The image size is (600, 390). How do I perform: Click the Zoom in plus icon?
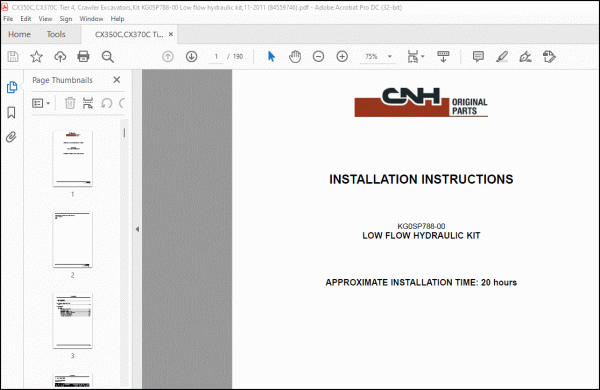point(342,57)
